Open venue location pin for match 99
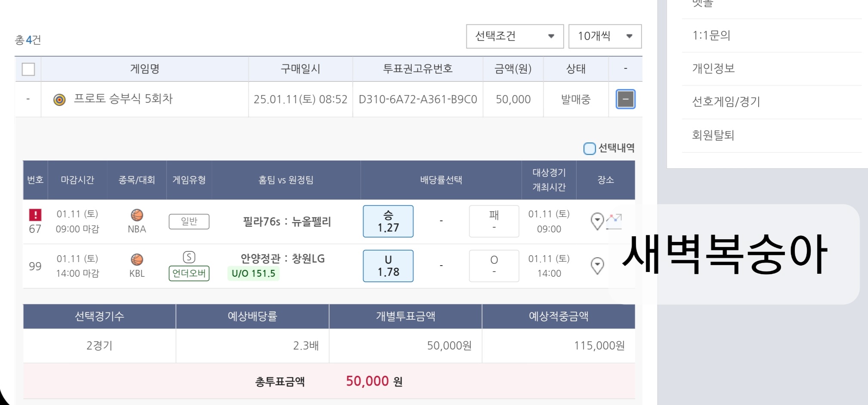 tap(597, 266)
